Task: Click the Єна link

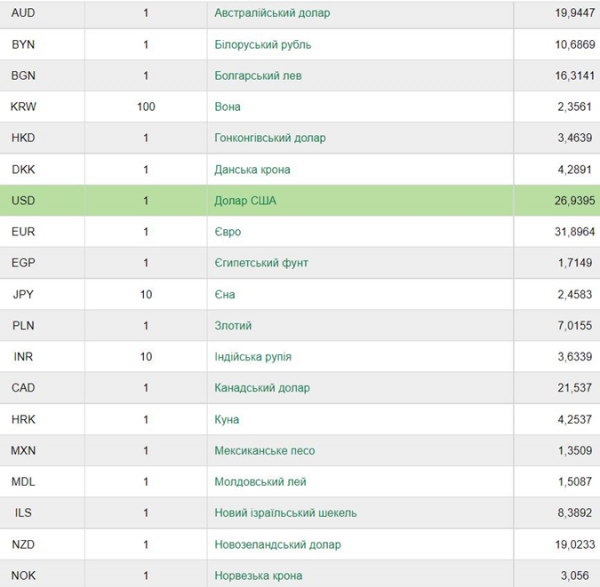Action: point(225,294)
